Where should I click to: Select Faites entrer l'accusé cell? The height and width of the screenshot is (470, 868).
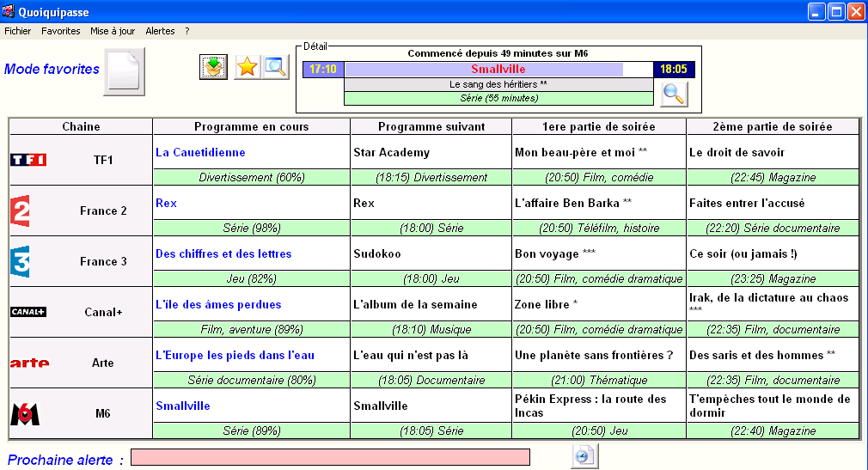773,203
